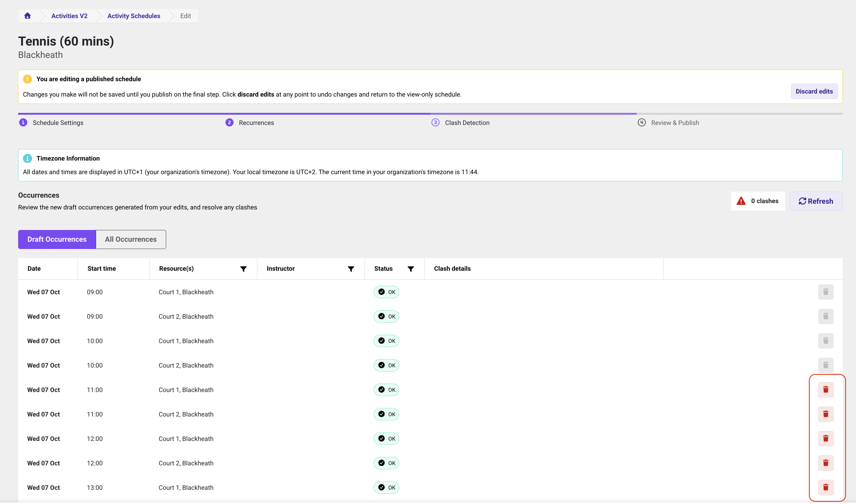Switch to Draft Occurrences view

57,239
